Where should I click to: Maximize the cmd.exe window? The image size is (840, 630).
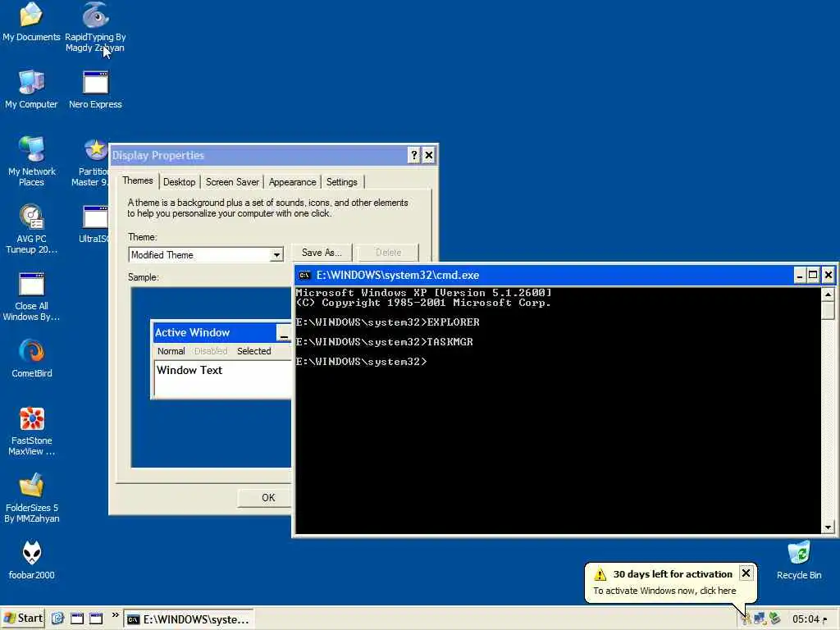tap(813, 276)
